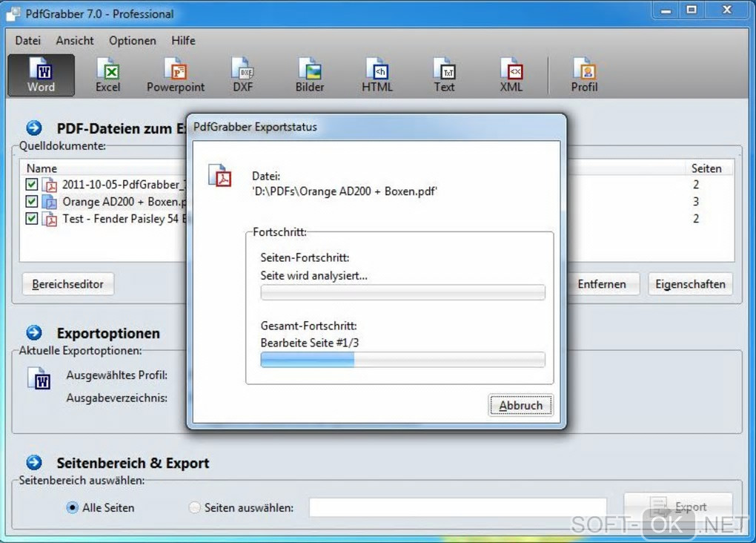Click the Word profile icon under Exportoptionen

(x=39, y=378)
